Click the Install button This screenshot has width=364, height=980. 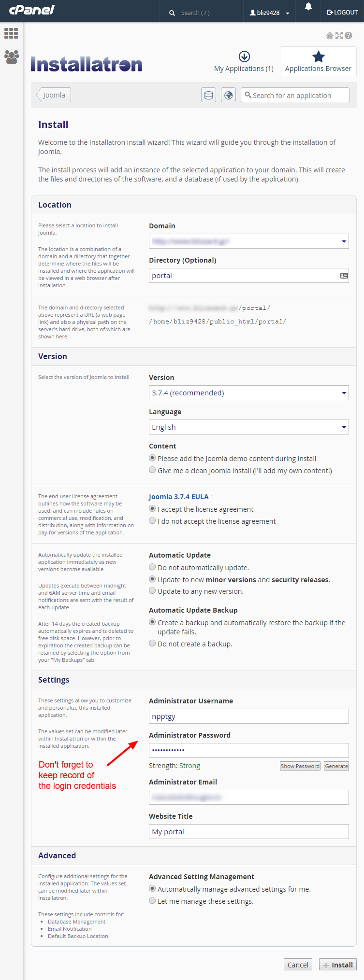click(x=338, y=965)
